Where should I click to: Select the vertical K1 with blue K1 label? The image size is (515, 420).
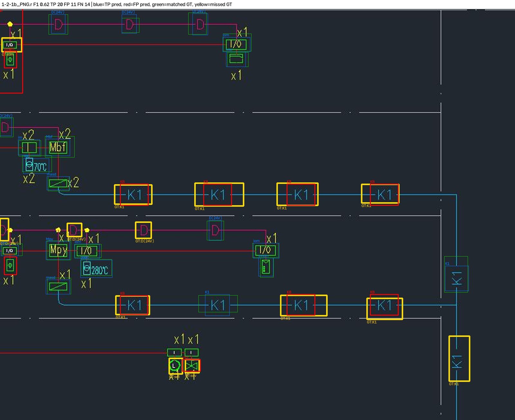pos(456,278)
